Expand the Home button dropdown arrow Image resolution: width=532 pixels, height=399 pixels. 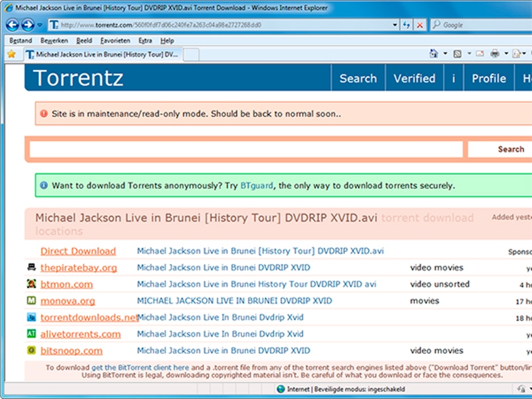click(445, 54)
